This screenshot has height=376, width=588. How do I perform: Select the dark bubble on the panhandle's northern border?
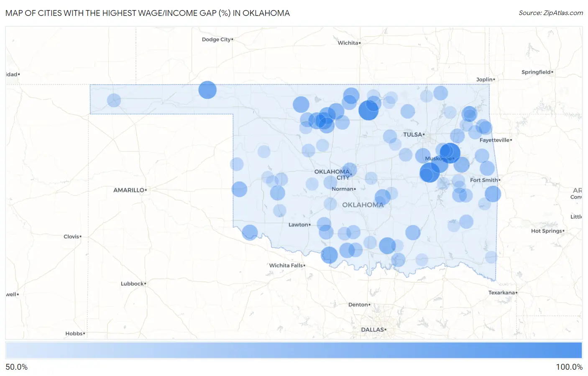pos(207,90)
